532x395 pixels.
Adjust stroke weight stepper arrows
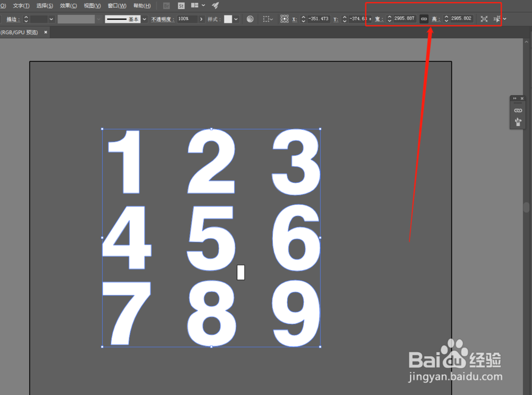(x=26, y=19)
